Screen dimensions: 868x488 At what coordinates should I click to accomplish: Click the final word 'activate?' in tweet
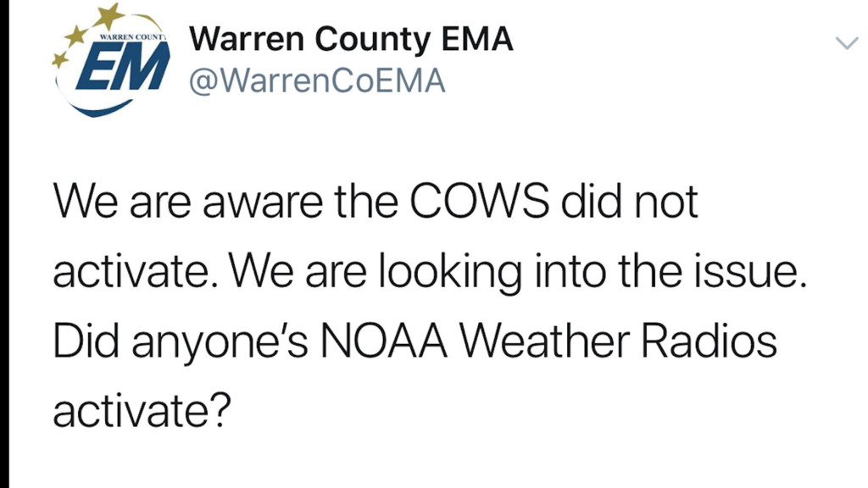click(x=142, y=411)
